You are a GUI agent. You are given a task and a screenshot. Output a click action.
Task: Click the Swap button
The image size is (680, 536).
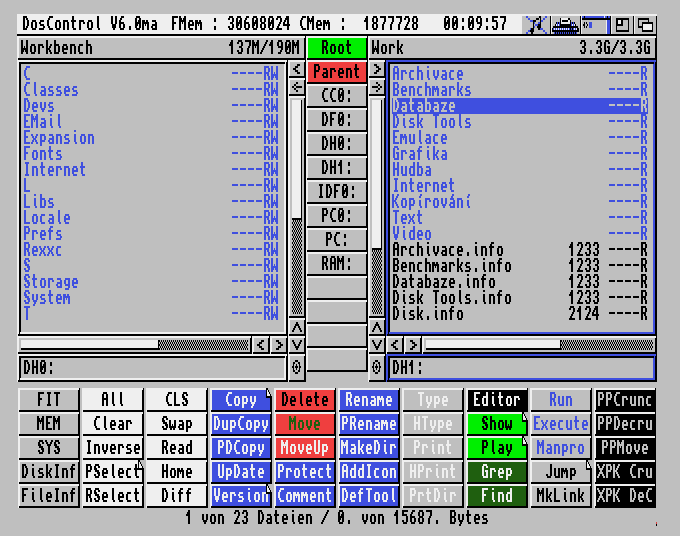pyautogui.click(x=177, y=424)
